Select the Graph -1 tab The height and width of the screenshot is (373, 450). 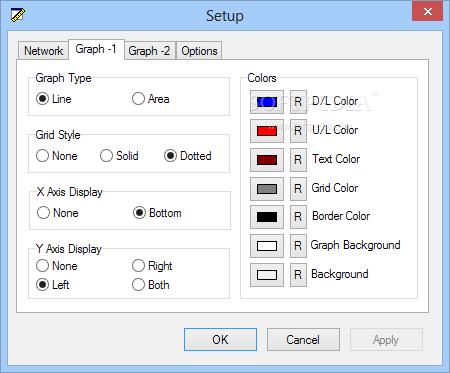(x=96, y=49)
